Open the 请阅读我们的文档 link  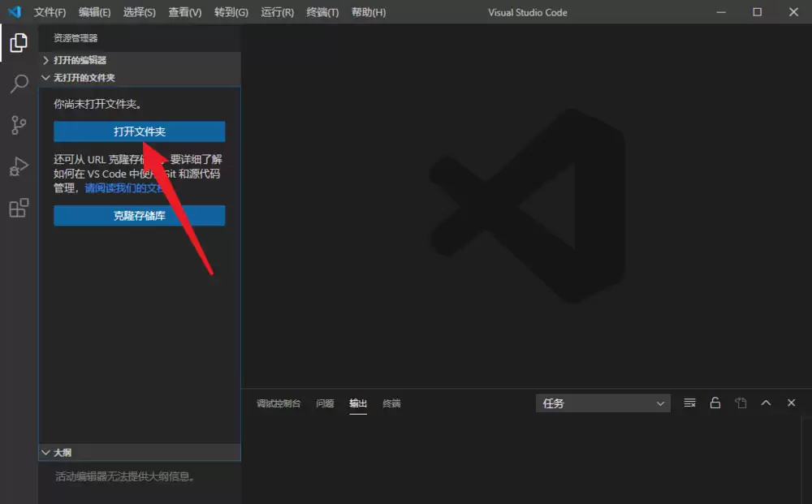click(x=124, y=187)
